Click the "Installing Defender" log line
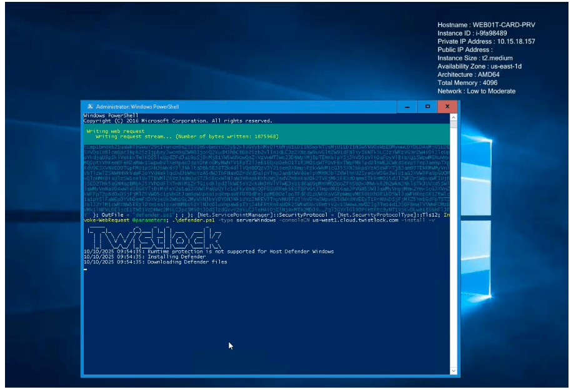Viewport: 571px width, 392px height. (145, 257)
